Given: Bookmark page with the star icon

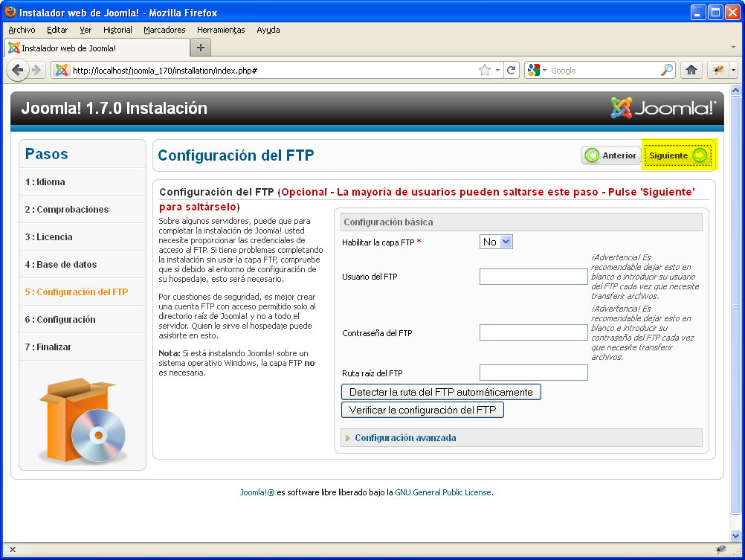Looking at the screenshot, I should pyautogui.click(x=485, y=71).
